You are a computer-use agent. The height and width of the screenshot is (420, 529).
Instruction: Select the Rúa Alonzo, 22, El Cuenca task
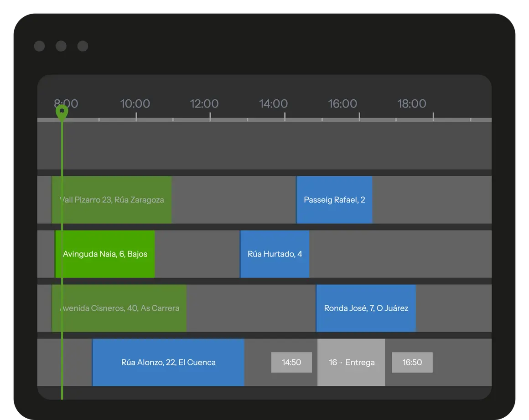click(x=168, y=363)
